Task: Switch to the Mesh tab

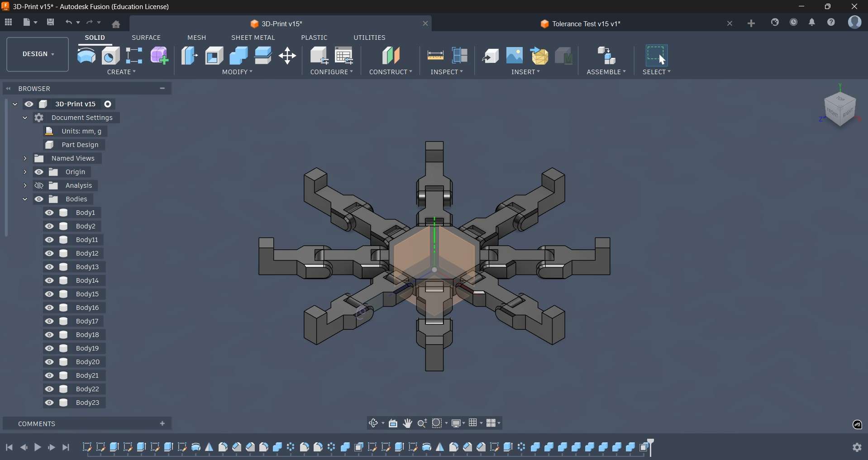Action: coord(197,38)
